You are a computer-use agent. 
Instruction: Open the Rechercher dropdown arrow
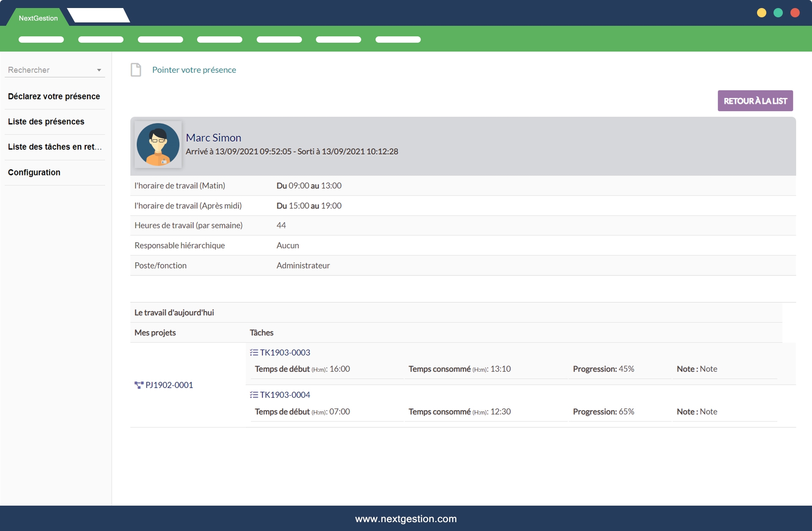(x=99, y=70)
